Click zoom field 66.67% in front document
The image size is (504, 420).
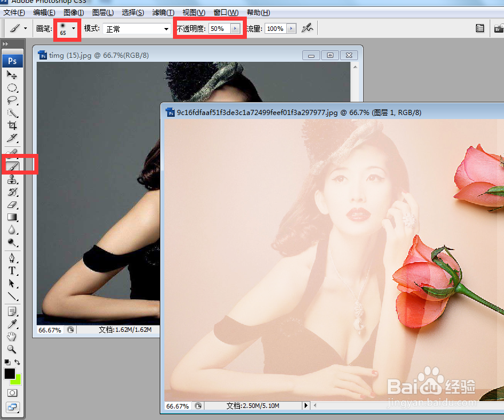[178, 406]
